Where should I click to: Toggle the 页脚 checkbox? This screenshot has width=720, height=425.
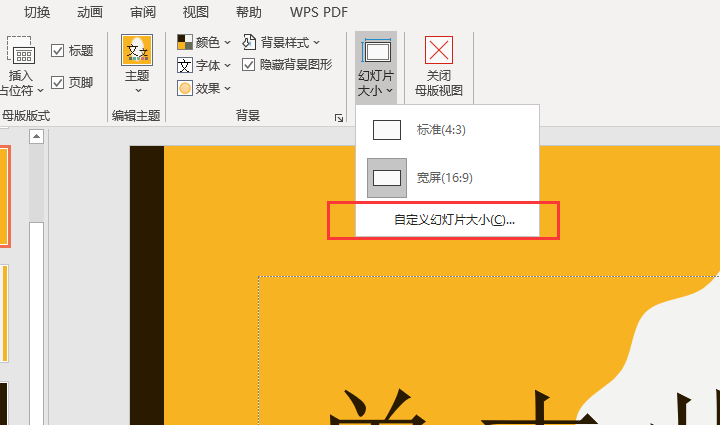(x=57, y=82)
